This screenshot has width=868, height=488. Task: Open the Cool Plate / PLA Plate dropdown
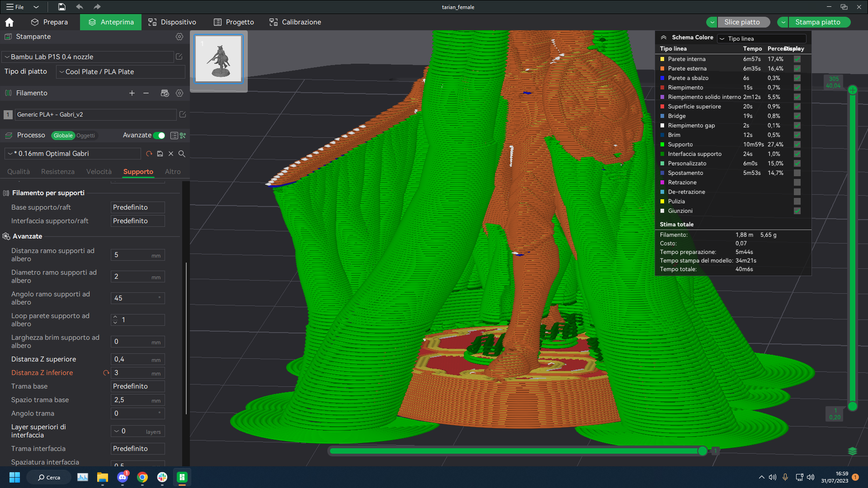120,71
